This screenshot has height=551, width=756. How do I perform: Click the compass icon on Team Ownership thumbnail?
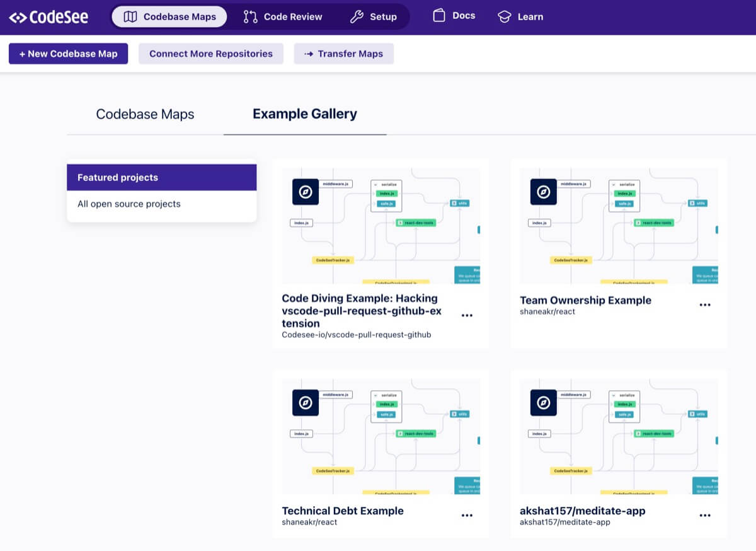tap(544, 192)
